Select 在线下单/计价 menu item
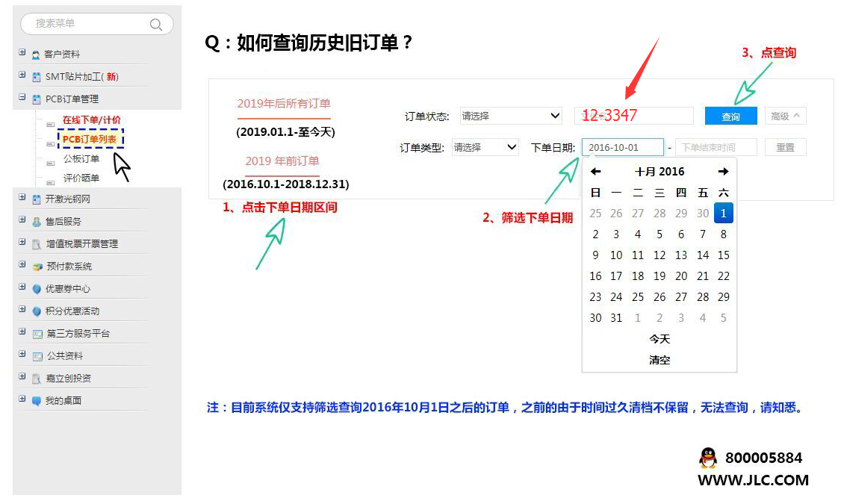 (91, 119)
